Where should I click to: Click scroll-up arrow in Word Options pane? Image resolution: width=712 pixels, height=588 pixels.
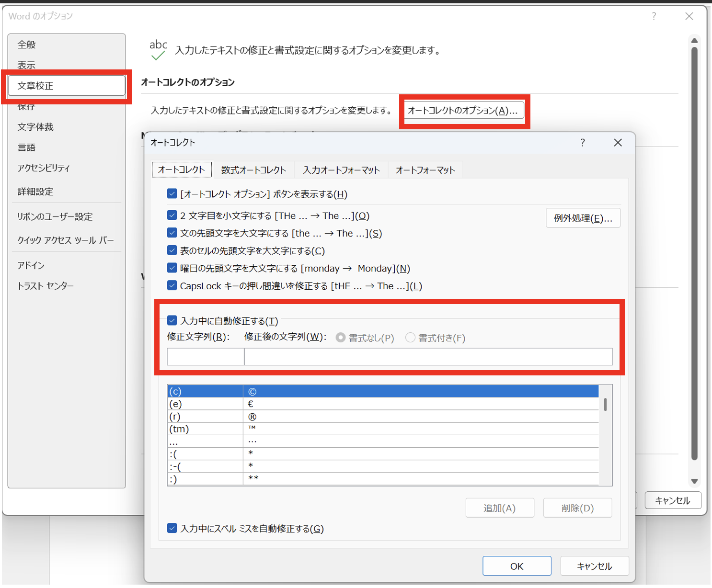694,41
